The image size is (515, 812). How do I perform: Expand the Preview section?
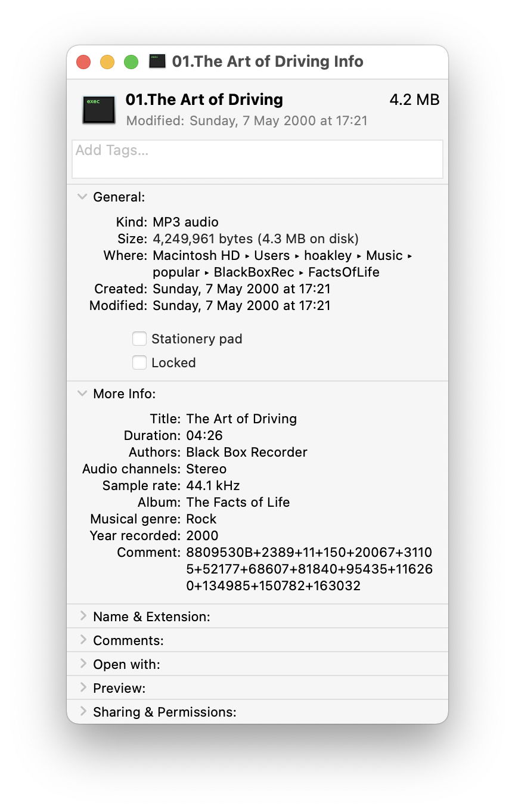point(83,688)
